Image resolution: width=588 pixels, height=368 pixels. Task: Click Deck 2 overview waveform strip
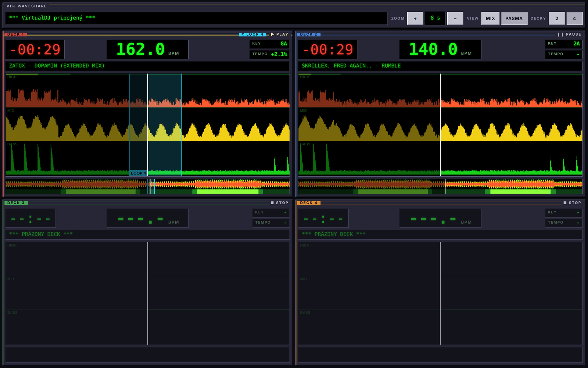[440, 187]
